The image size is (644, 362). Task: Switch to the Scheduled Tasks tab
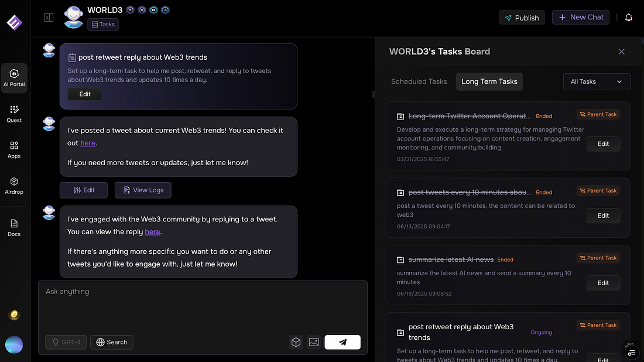[419, 81]
